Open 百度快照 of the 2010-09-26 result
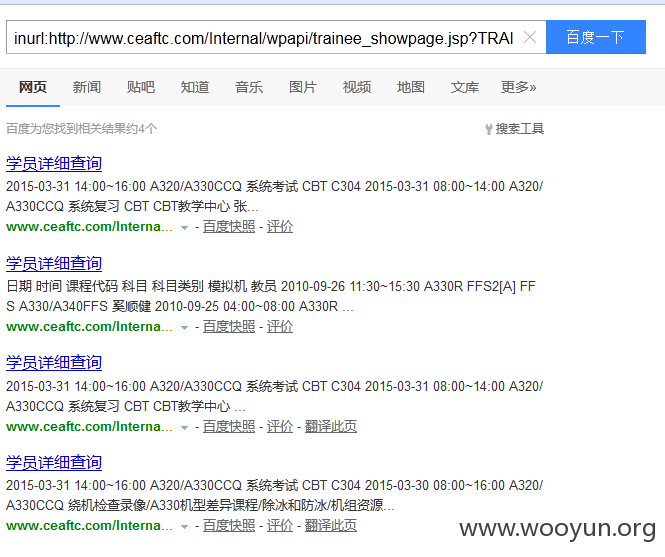665x557 pixels. pos(229,327)
